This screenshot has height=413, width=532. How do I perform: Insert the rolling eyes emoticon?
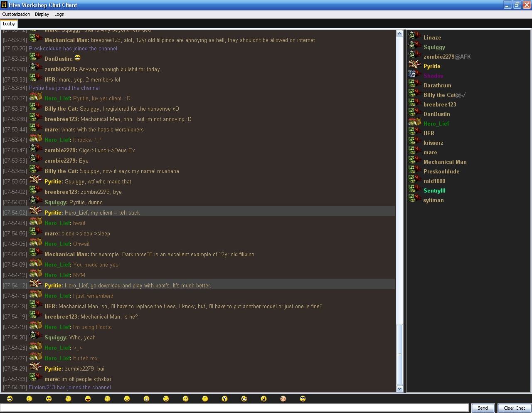303,398
